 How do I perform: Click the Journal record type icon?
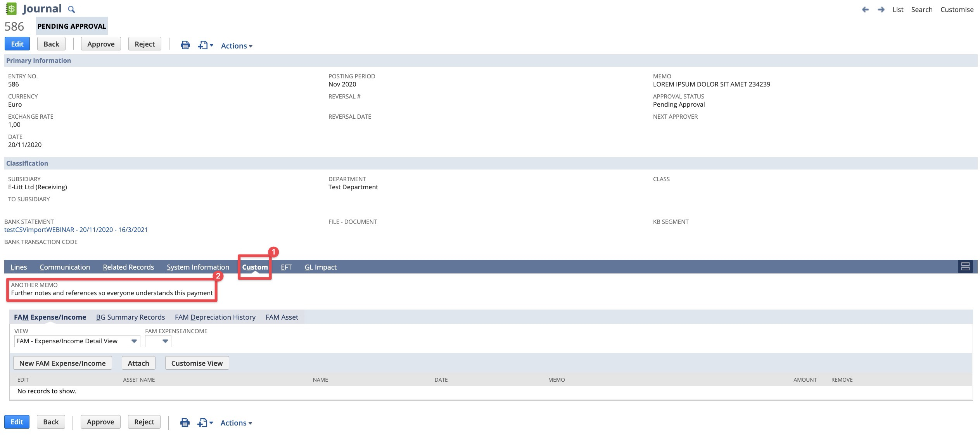coord(11,9)
